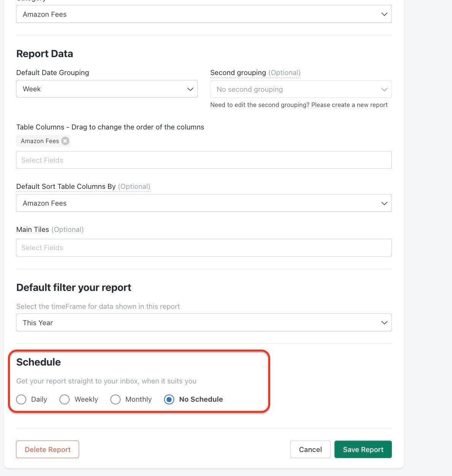Open the Second grouping dropdown
The width and height of the screenshot is (452, 476).
tap(301, 89)
